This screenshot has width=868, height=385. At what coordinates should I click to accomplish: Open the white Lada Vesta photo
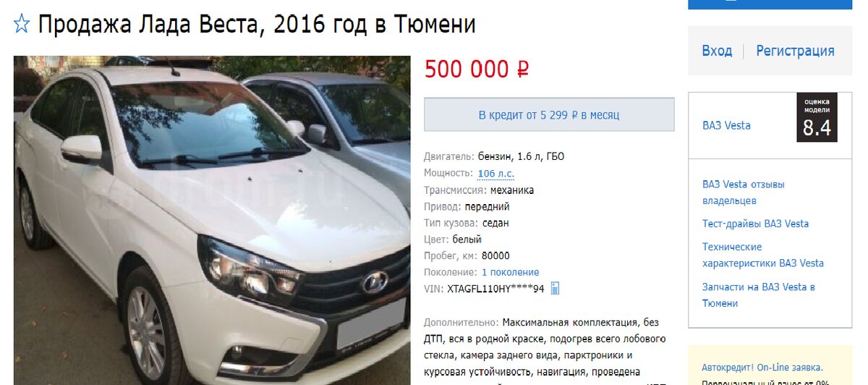(x=212, y=220)
